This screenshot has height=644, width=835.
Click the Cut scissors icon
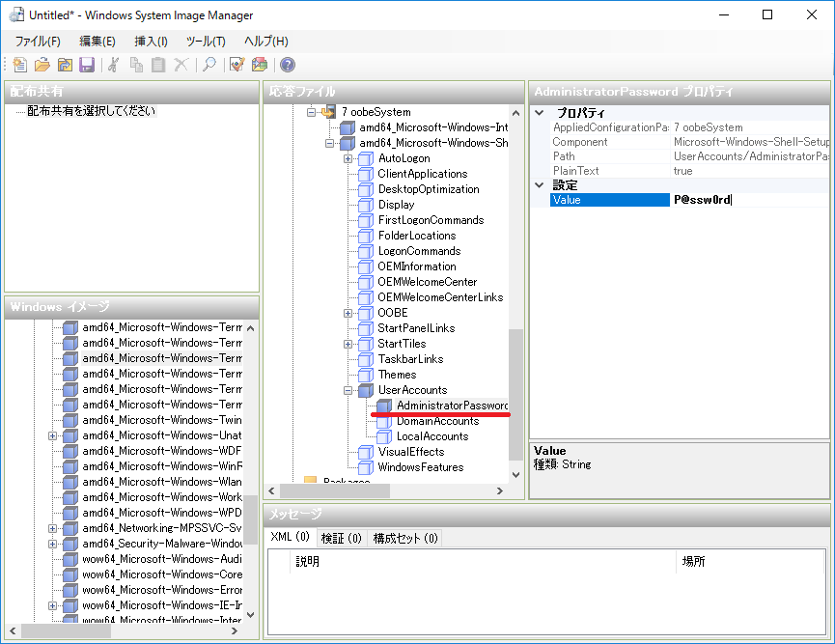[113, 65]
